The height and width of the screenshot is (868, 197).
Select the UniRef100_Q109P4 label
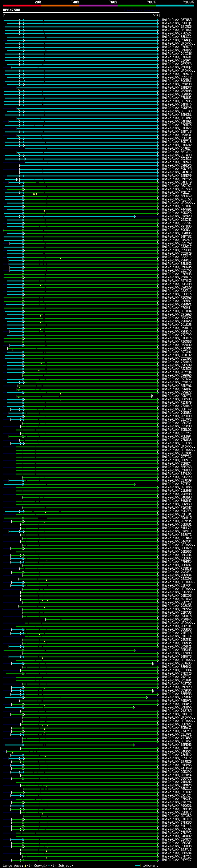(x=177, y=60)
